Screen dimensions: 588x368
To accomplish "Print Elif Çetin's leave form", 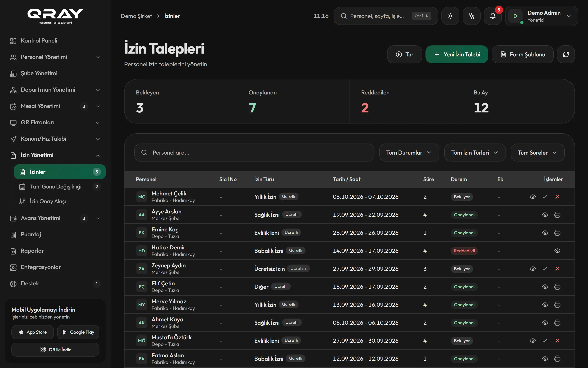I will (557, 287).
